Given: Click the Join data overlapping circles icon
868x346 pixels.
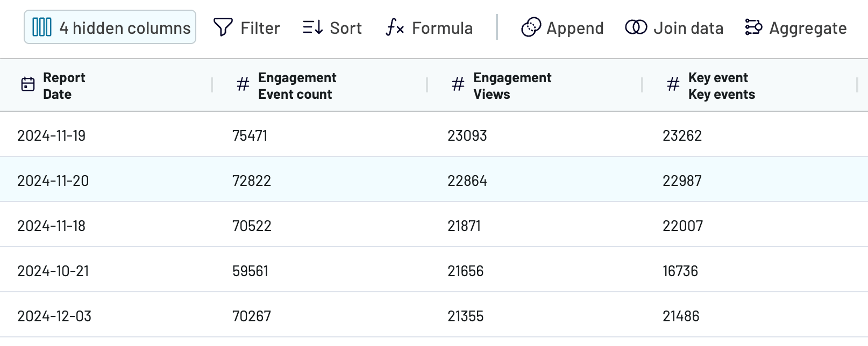Looking at the screenshot, I should [x=636, y=27].
